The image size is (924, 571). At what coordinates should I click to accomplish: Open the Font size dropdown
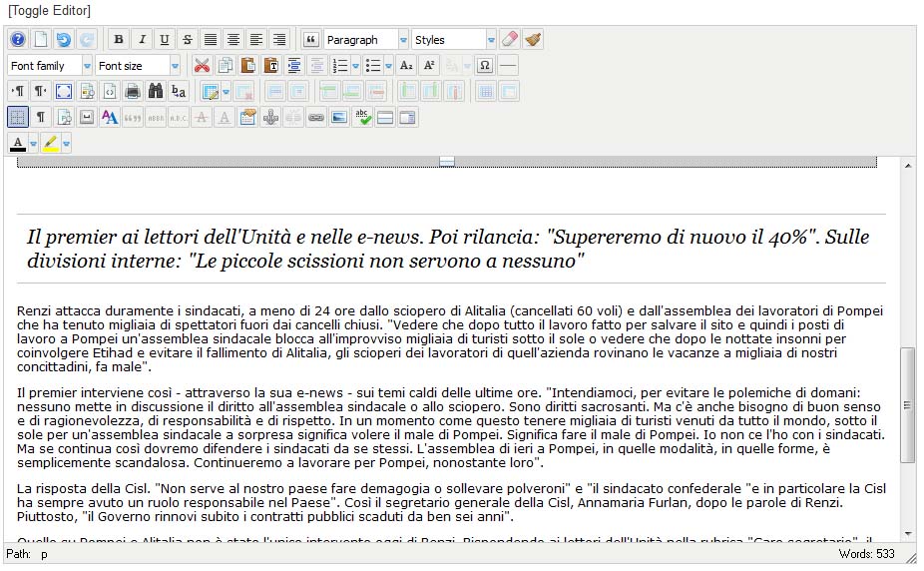138,66
